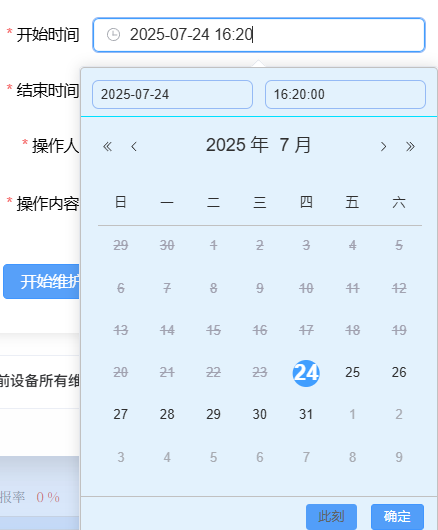
Task: Click disabled day 16 in the calendar
Action: [260, 330]
